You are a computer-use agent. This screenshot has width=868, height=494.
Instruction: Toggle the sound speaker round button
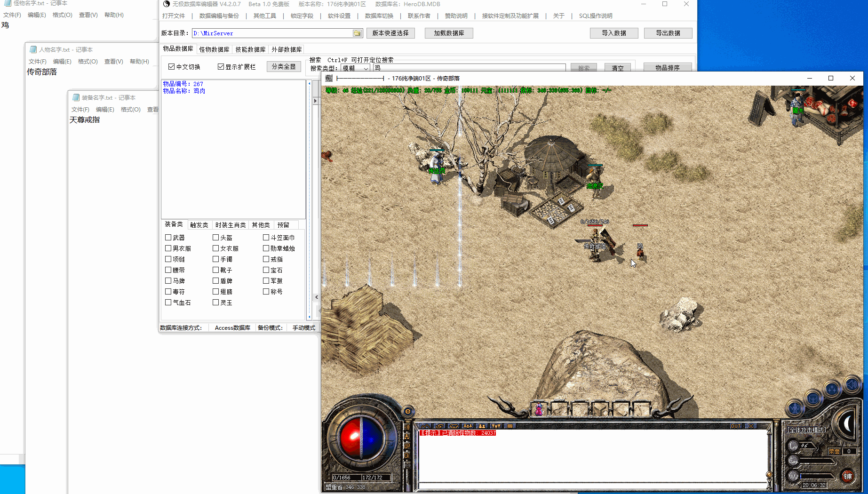(x=852, y=385)
